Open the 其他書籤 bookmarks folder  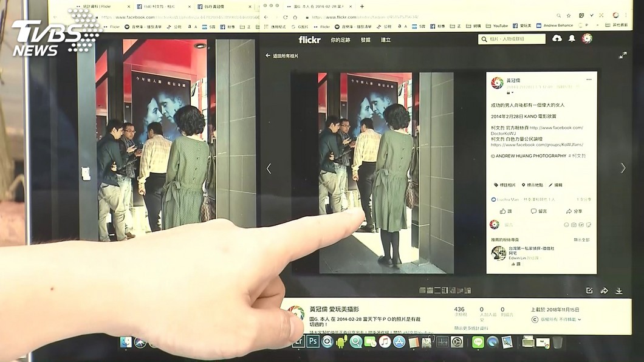coord(617,25)
